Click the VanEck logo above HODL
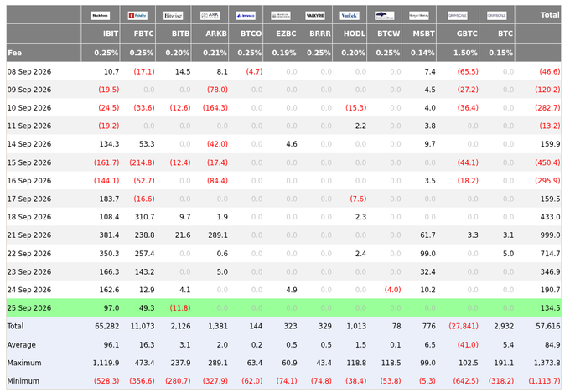Viewport: 570px width, 392px height. (x=350, y=16)
